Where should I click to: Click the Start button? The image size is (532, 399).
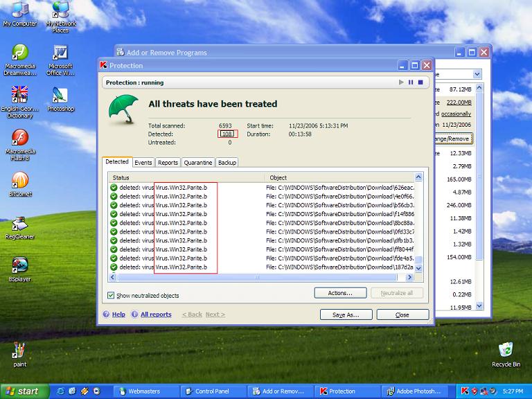[25, 391]
